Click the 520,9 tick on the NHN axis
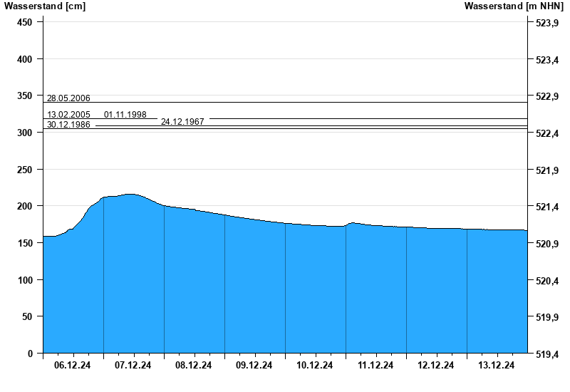 (x=546, y=244)
